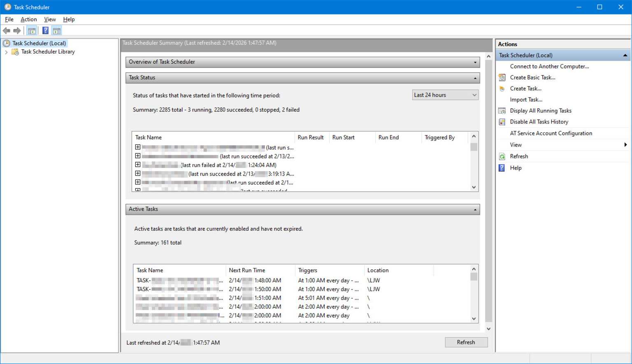Open Help from the Actions pane icon
This screenshot has height=364, width=632.
(502, 167)
